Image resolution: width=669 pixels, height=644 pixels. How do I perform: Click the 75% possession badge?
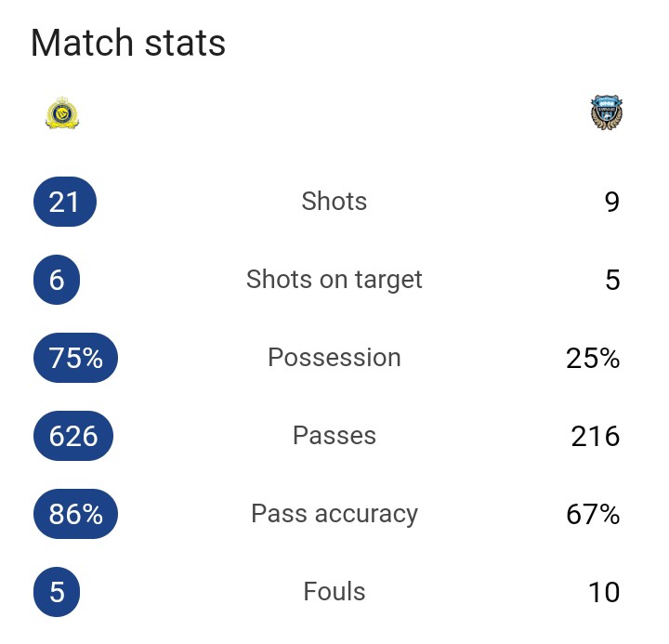point(75,358)
